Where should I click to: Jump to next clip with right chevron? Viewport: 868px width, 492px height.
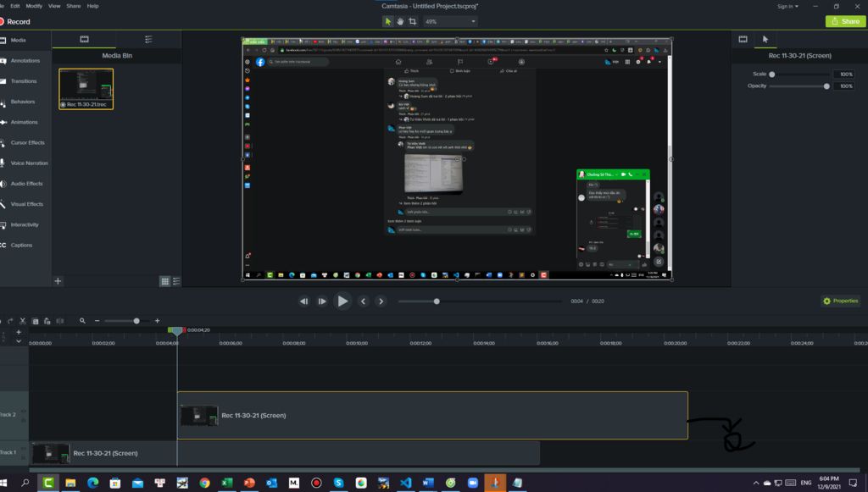point(381,301)
